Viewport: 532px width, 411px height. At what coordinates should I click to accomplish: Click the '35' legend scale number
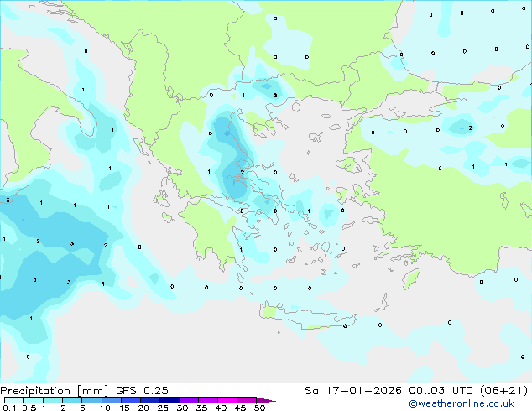coord(201,408)
